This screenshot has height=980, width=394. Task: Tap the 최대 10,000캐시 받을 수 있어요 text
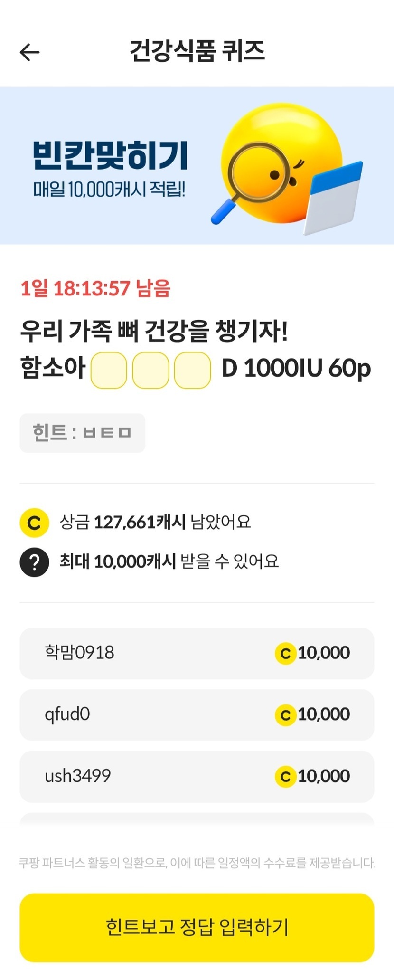[x=169, y=561]
